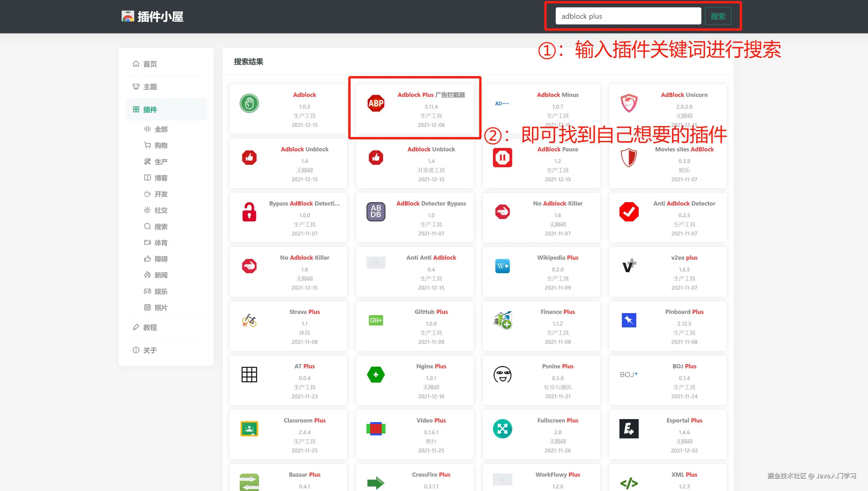
Task: Focus the adblock plus search field
Action: [628, 16]
